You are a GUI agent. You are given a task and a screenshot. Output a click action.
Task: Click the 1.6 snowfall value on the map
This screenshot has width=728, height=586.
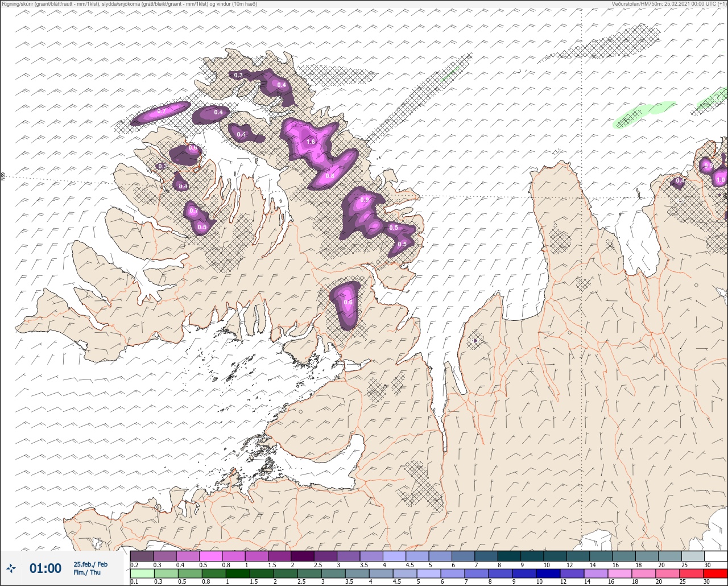[311, 142]
